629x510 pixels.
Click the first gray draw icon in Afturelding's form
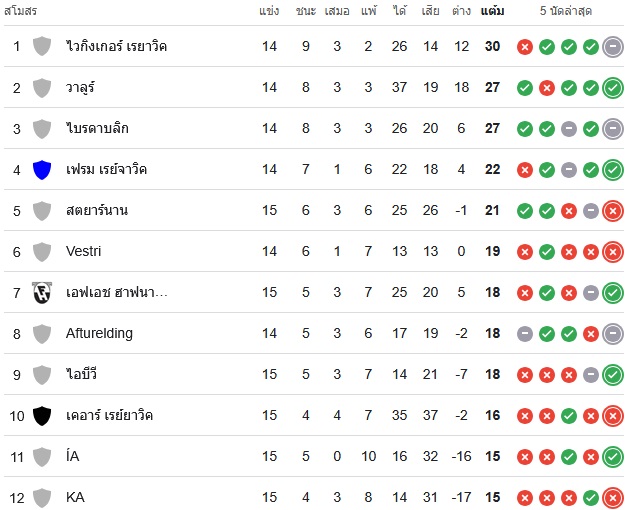pos(525,334)
